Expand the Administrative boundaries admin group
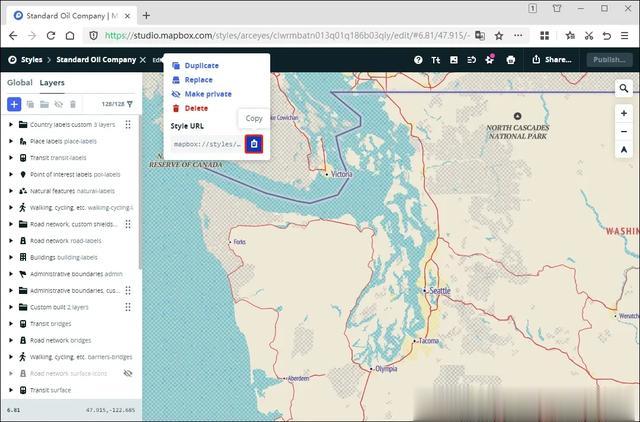This screenshot has width=640, height=422. [x=11, y=274]
